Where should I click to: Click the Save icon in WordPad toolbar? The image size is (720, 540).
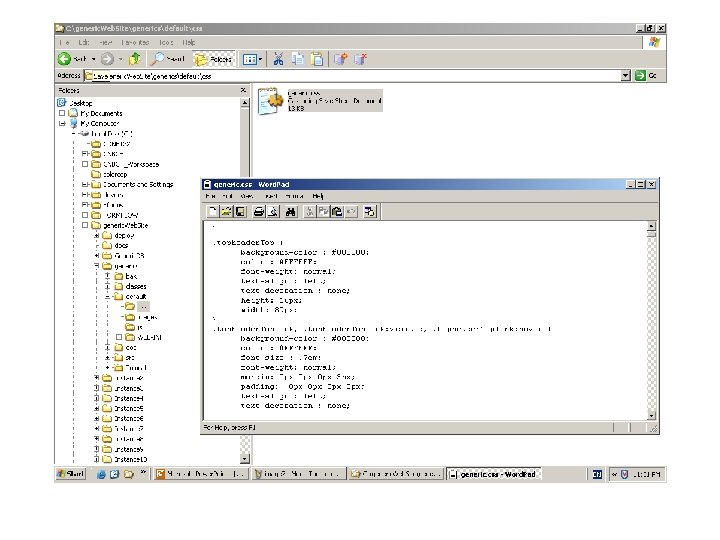(239, 212)
